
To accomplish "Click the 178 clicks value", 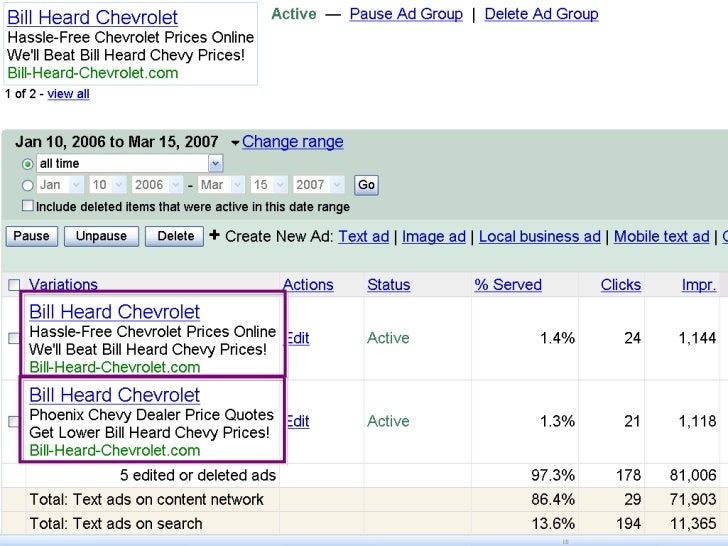I will coord(628,475).
